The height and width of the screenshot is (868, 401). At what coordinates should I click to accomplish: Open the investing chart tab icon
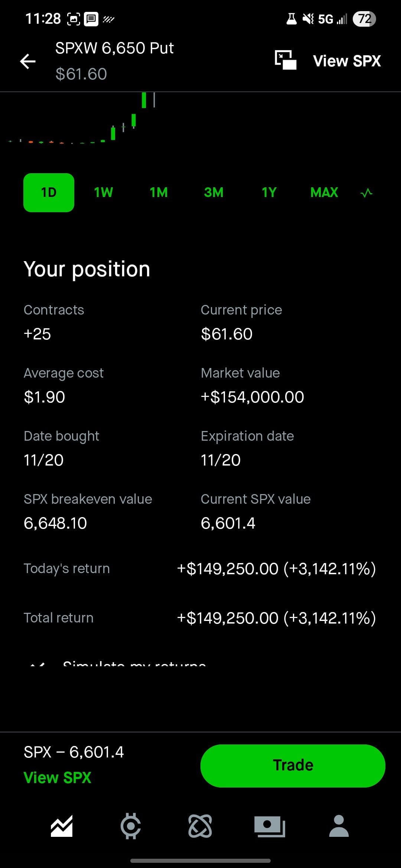(x=62, y=826)
